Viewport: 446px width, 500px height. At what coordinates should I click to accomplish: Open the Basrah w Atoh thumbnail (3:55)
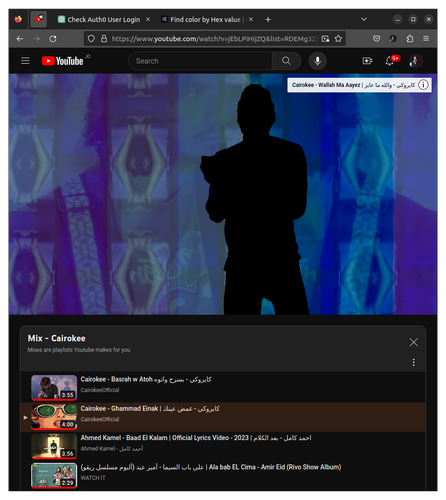54,388
